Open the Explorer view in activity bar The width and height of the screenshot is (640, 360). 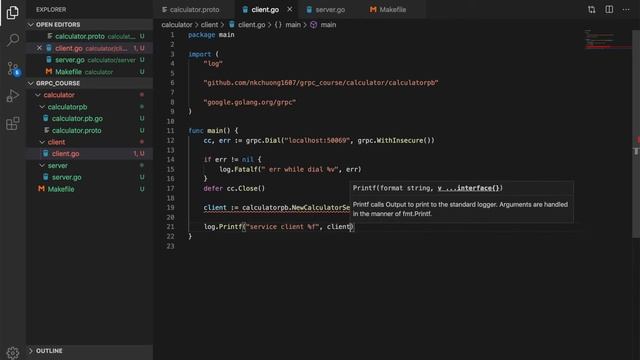[13, 13]
